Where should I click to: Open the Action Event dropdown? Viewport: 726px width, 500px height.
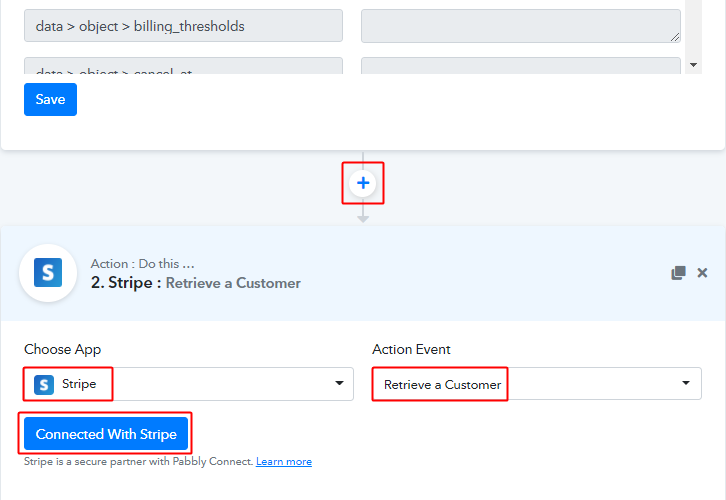coord(537,384)
